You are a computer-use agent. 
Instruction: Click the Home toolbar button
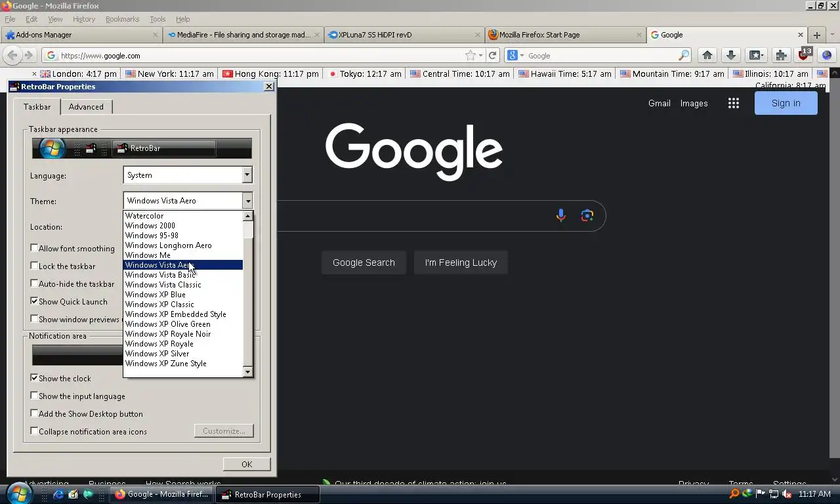tap(707, 55)
